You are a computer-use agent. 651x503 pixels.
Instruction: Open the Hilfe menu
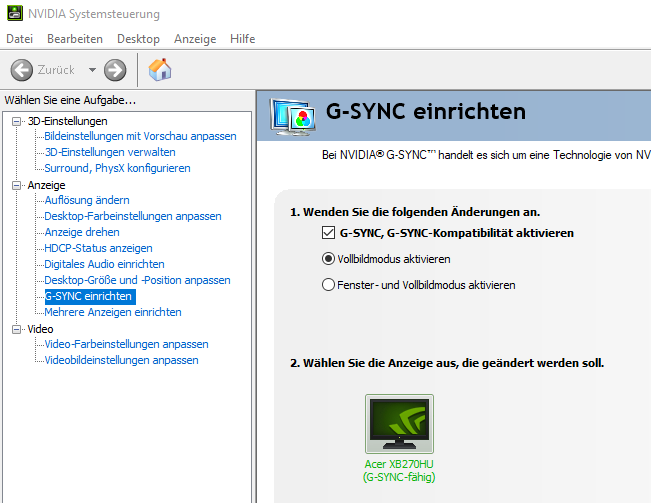(242, 39)
